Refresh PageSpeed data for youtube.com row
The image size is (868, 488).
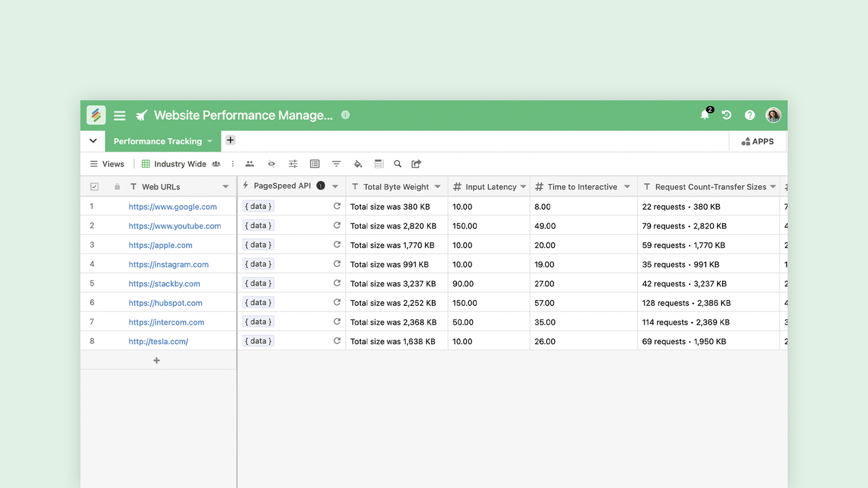(337, 226)
